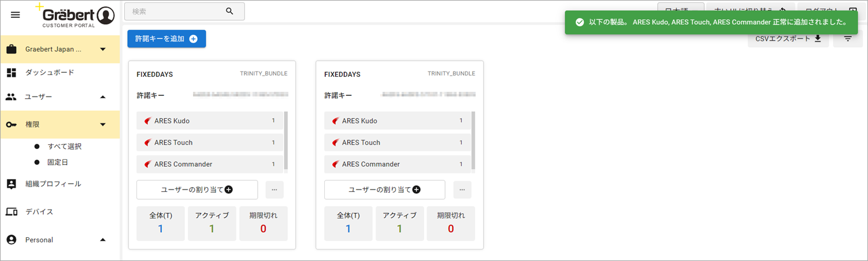Select the すべて選択 radio bullet
Screen dimensions: 868x261
click(37, 146)
